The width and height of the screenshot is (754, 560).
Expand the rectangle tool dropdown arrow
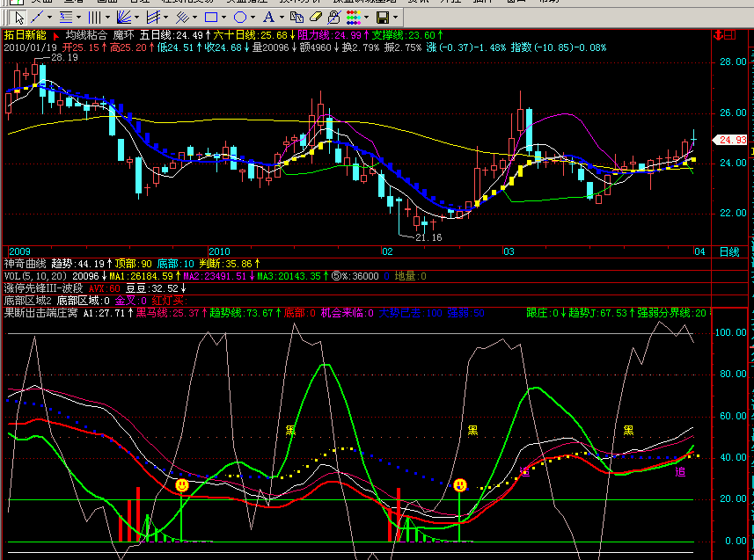(223, 18)
